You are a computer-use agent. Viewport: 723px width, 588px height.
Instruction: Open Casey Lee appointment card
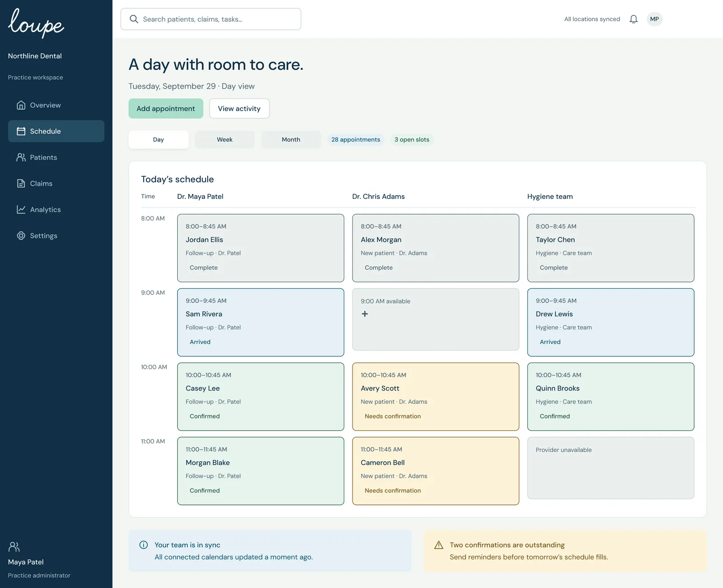[261, 397]
